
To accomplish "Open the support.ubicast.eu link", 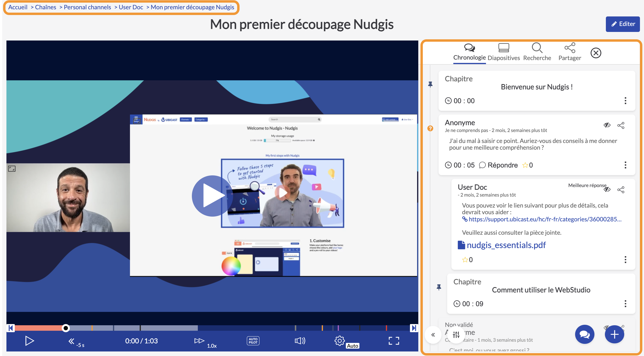I will pyautogui.click(x=545, y=219).
